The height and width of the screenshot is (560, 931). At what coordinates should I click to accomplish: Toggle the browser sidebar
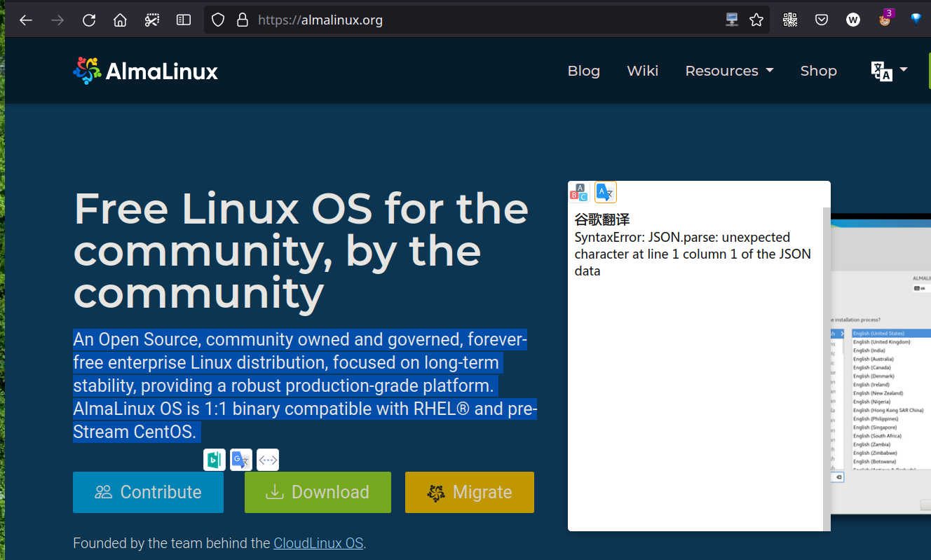tap(184, 20)
